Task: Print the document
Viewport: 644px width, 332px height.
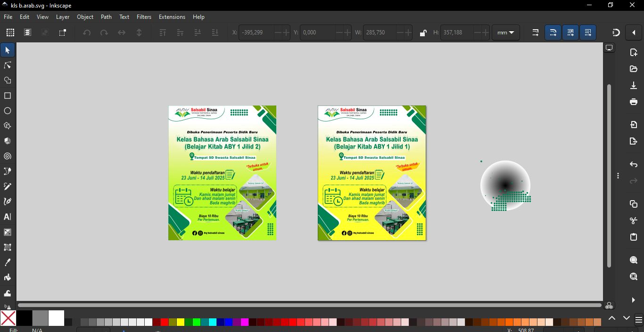Action: [x=634, y=102]
